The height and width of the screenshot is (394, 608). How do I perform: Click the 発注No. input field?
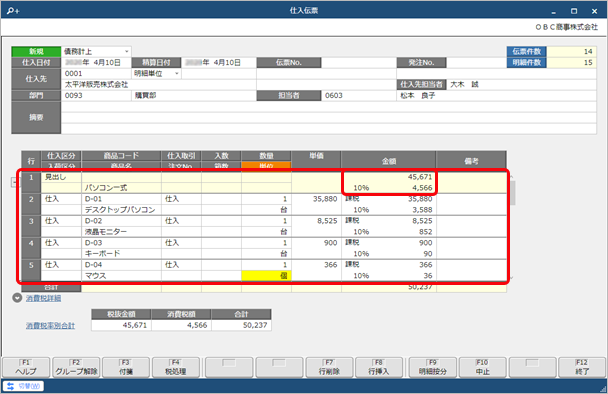(x=476, y=62)
